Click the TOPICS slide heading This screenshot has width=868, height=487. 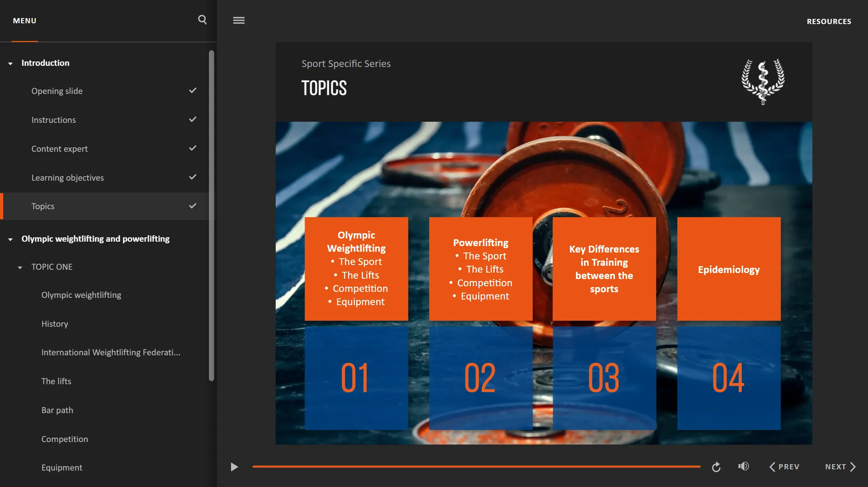coord(324,88)
